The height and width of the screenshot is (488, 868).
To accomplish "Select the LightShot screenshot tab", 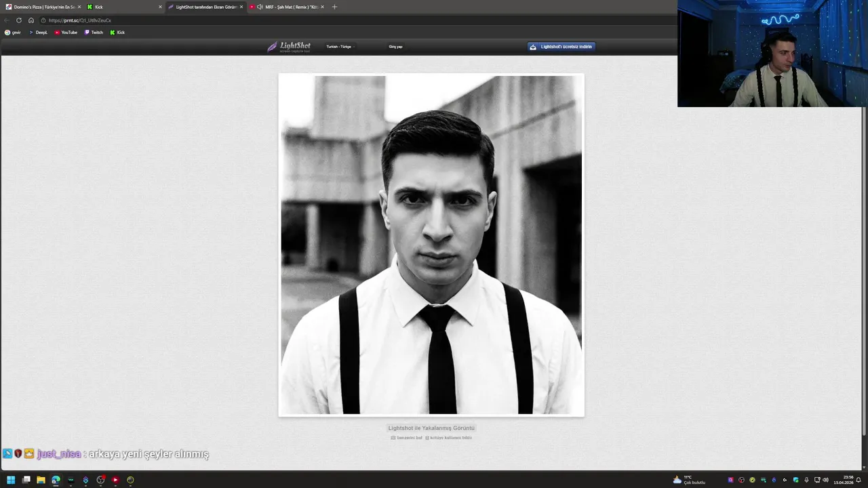I will (x=205, y=7).
